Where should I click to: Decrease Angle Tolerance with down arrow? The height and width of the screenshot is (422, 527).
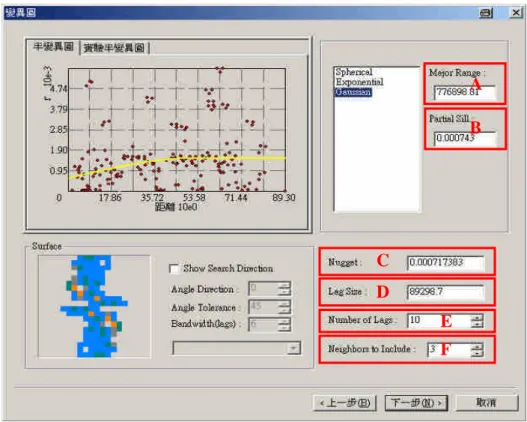click(x=284, y=310)
